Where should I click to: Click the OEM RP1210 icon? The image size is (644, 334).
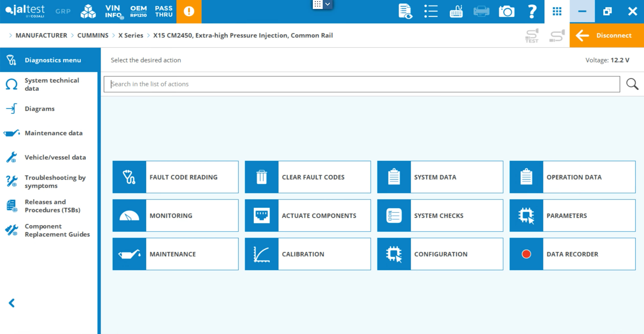[138, 11]
